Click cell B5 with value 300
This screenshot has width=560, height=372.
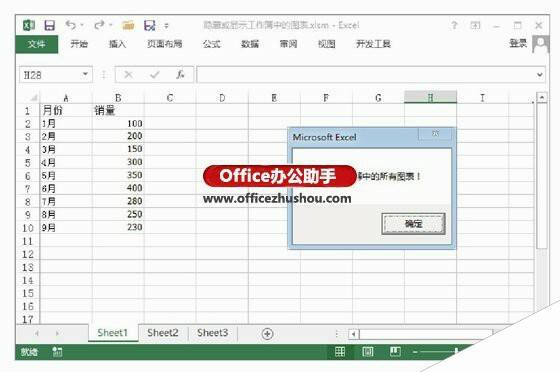tap(118, 162)
